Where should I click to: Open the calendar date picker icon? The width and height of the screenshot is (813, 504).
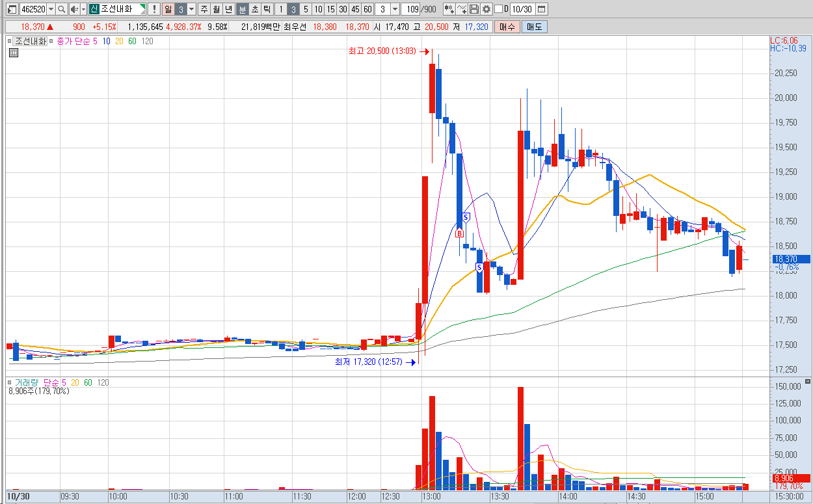[542, 9]
